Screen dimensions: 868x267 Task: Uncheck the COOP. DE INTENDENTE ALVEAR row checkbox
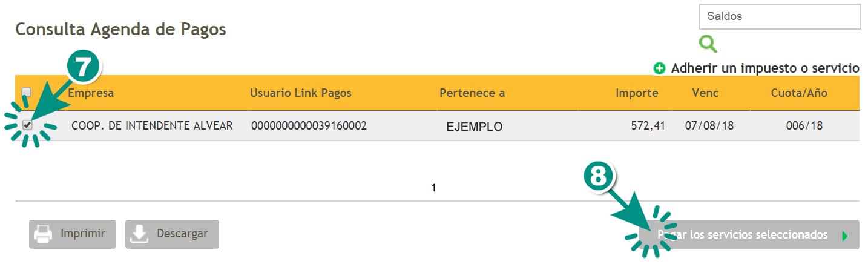point(27,125)
